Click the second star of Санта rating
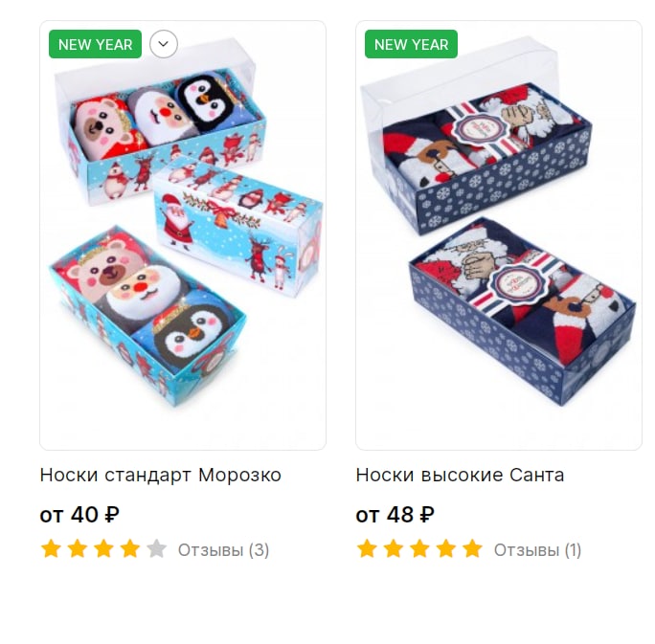Screen dimensions: 655x644 tap(394, 548)
